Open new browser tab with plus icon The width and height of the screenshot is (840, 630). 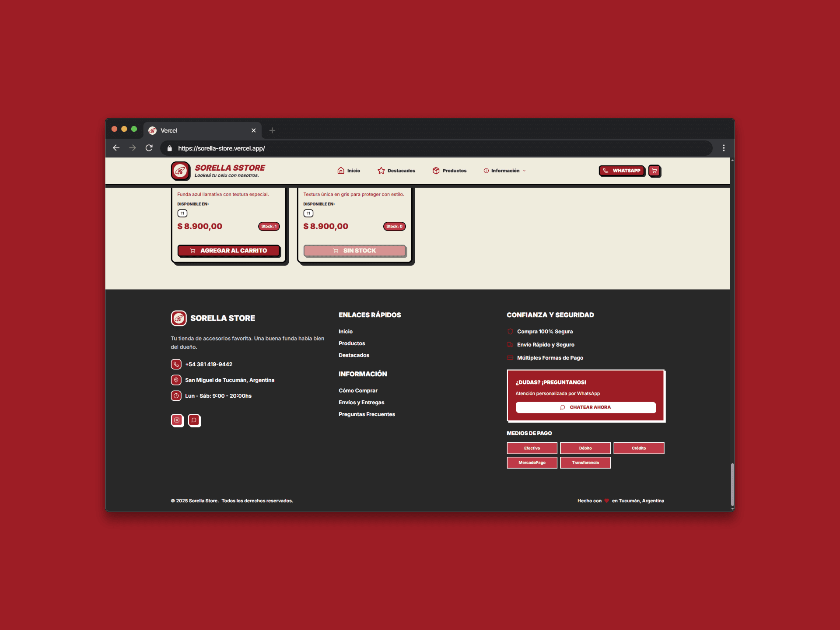point(272,130)
